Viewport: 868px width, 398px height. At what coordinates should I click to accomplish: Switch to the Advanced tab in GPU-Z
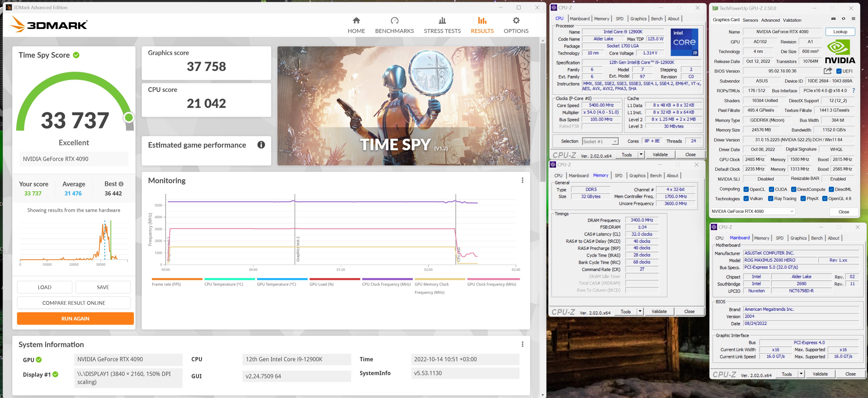tap(770, 20)
